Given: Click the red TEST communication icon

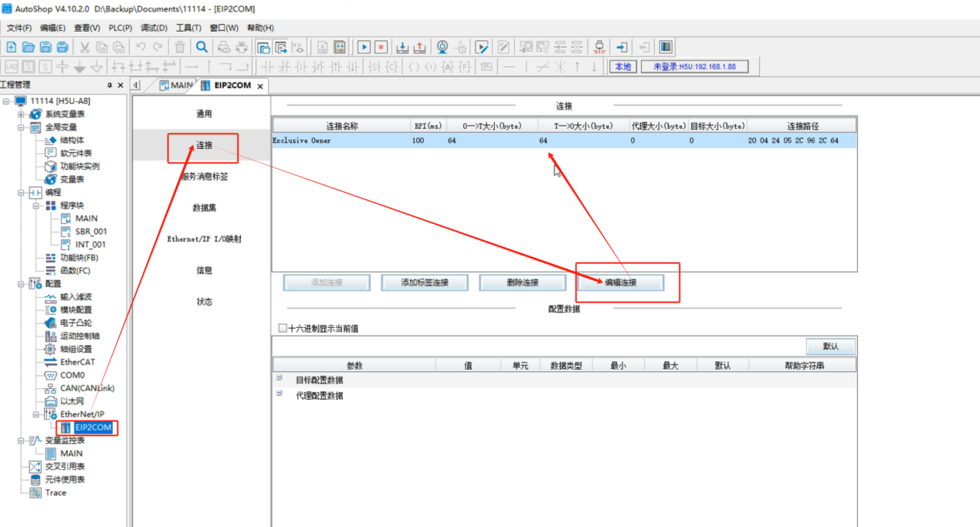Looking at the screenshot, I should pos(599,47).
